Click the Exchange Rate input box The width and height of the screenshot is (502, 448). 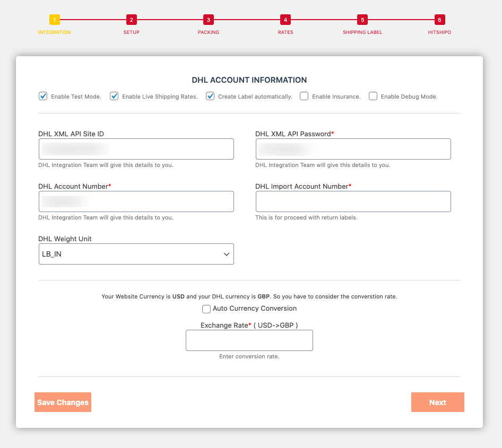tap(249, 340)
